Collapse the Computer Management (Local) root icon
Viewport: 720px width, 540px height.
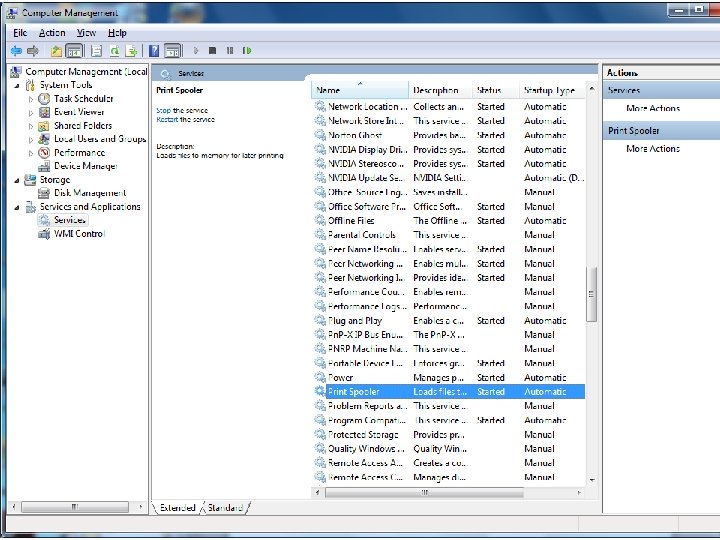pos(16,72)
